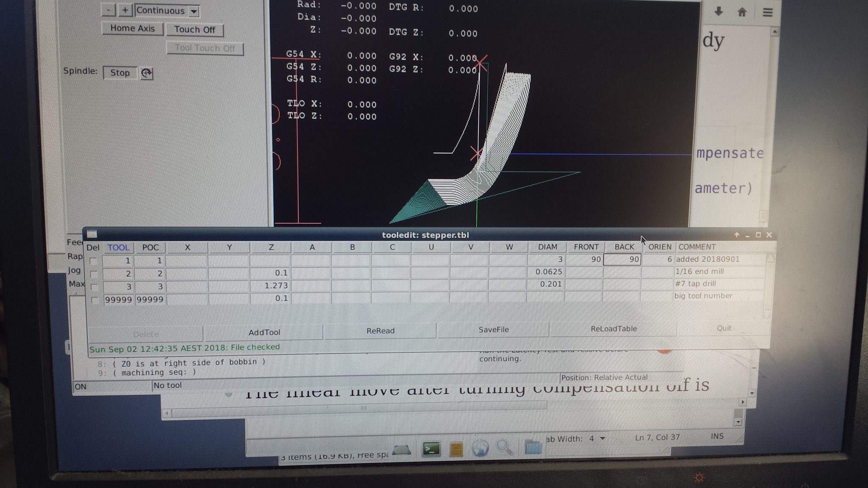Viewport: 868px width, 488px height.
Task: Check the Del box for tool 2
Action: point(94,274)
